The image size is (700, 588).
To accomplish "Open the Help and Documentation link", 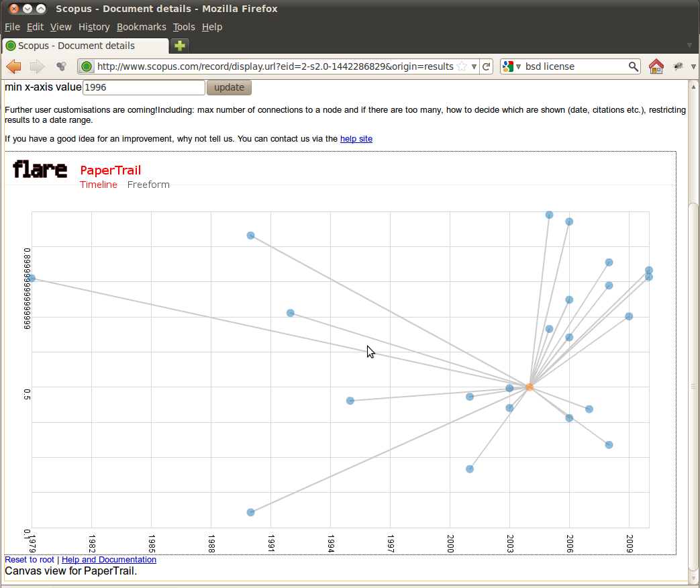I will [x=109, y=559].
